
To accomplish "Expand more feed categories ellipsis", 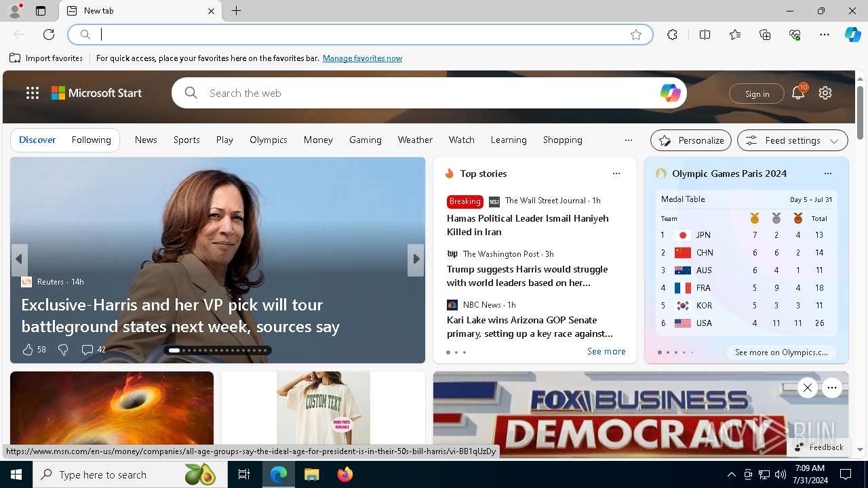I will (629, 140).
